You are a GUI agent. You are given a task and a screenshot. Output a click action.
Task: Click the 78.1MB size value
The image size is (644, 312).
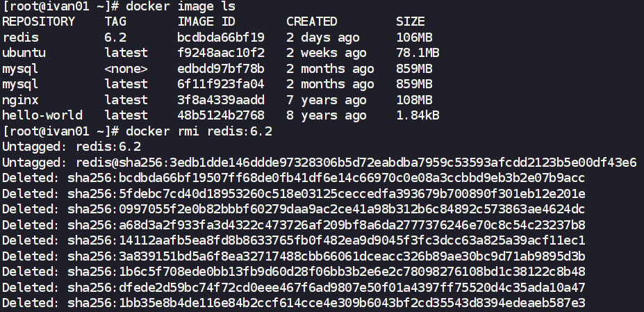click(418, 53)
